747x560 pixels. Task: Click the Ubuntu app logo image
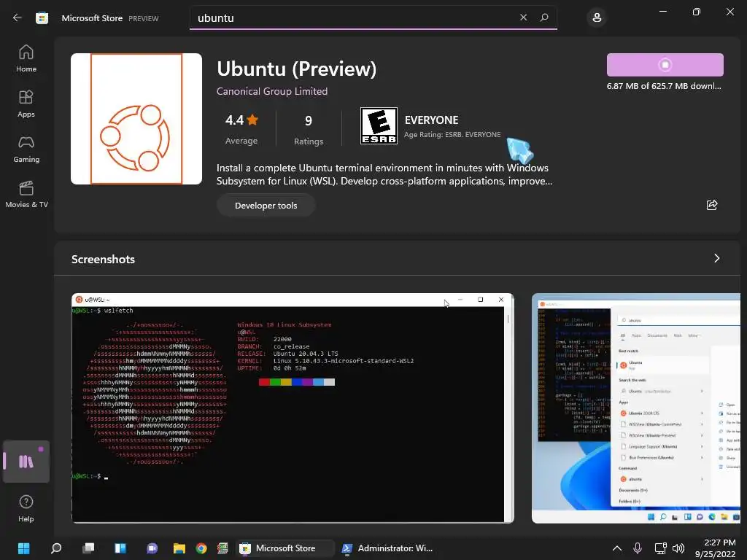(x=136, y=119)
